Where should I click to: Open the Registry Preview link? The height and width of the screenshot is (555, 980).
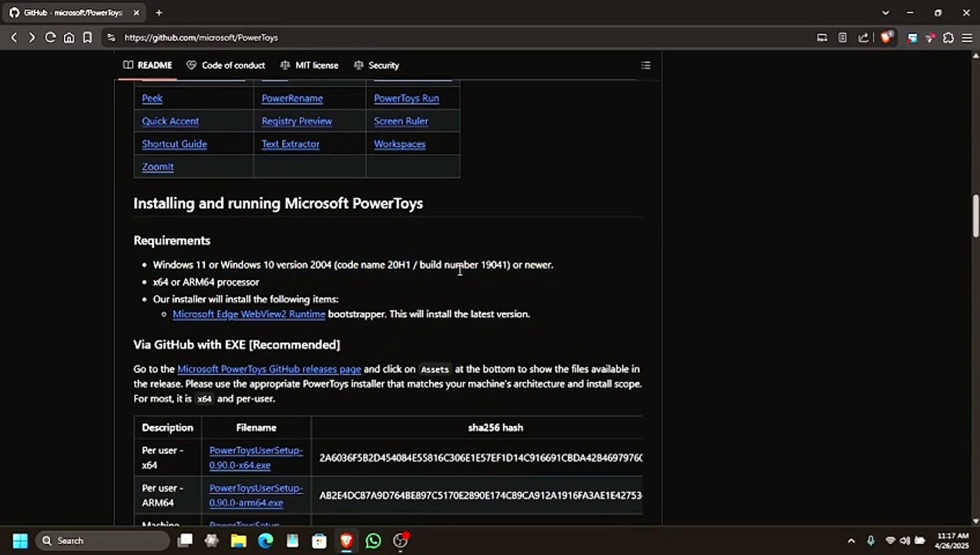click(297, 121)
